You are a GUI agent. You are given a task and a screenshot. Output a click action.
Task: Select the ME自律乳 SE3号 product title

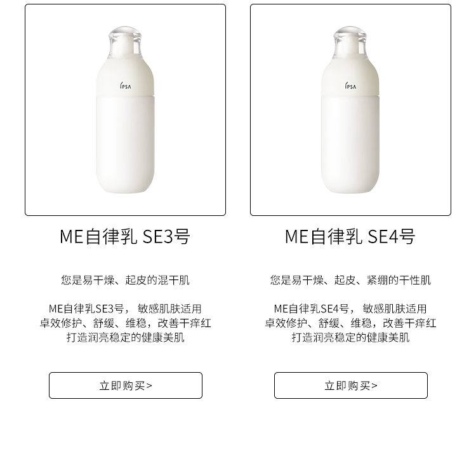[125, 237]
